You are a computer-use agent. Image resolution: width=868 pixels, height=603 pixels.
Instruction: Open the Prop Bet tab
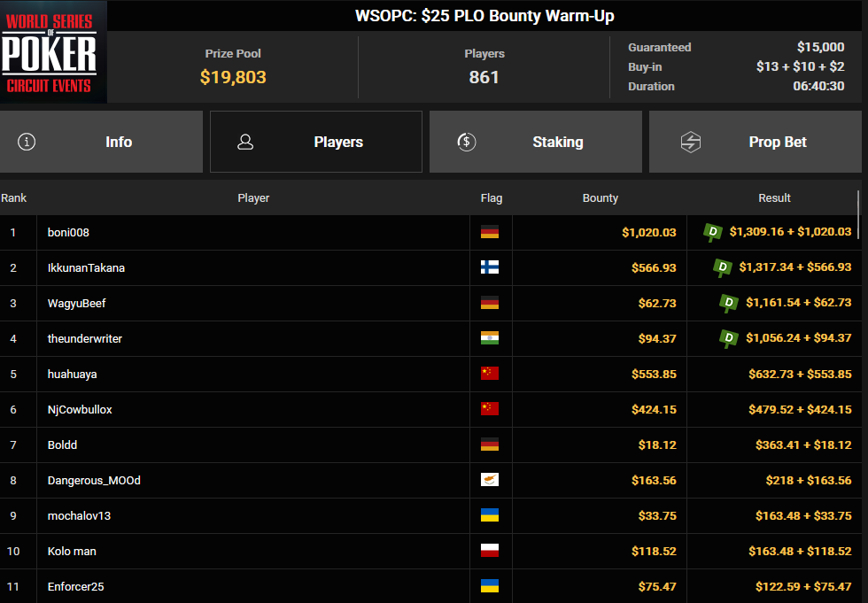pos(755,142)
